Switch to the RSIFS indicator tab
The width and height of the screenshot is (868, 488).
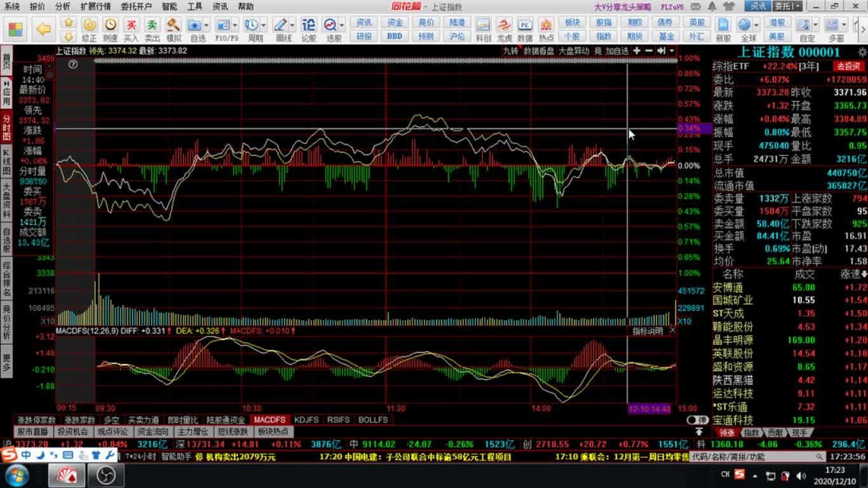coord(339,420)
